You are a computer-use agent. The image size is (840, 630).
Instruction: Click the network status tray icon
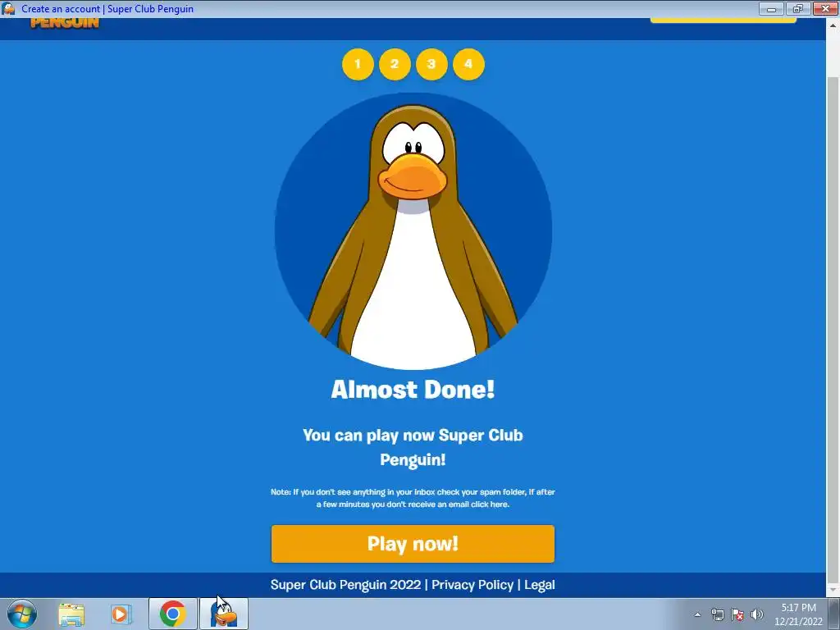click(717, 614)
